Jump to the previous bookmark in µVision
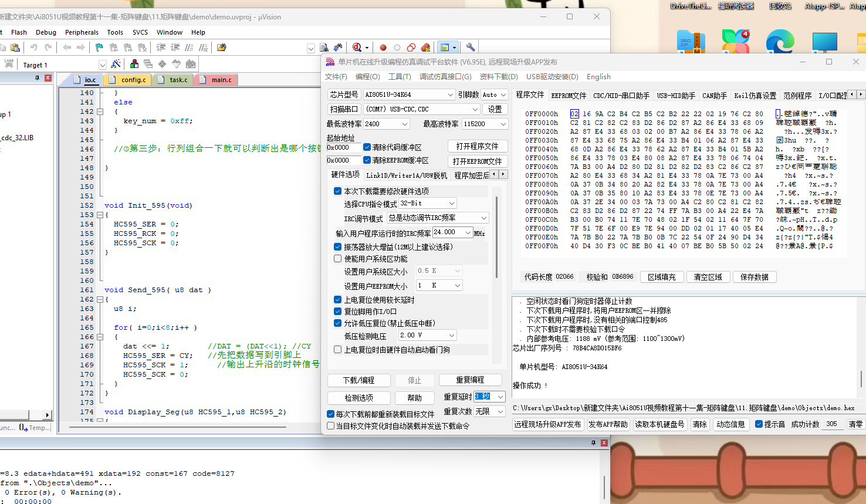Viewport: 866px width, 504px height. [113, 48]
